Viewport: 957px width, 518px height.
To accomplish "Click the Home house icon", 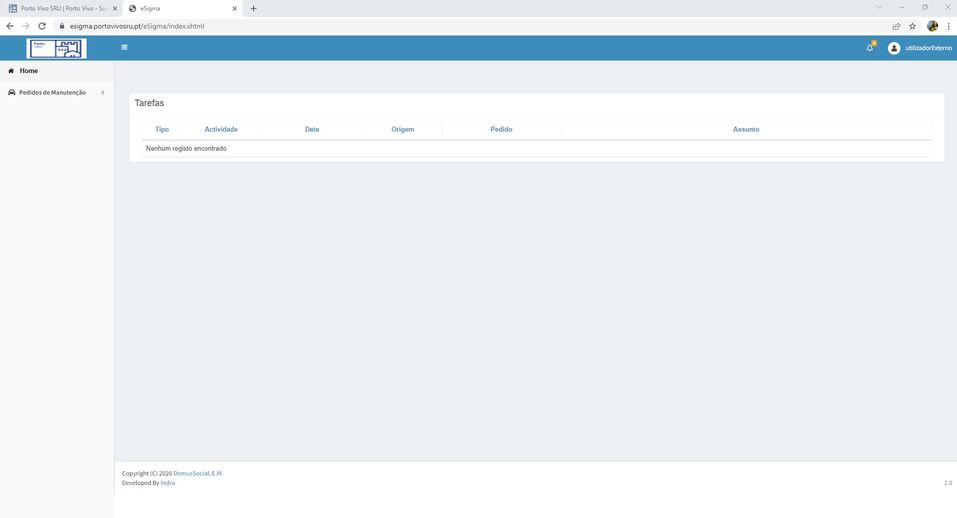I will pyautogui.click(x=11, y=71).
